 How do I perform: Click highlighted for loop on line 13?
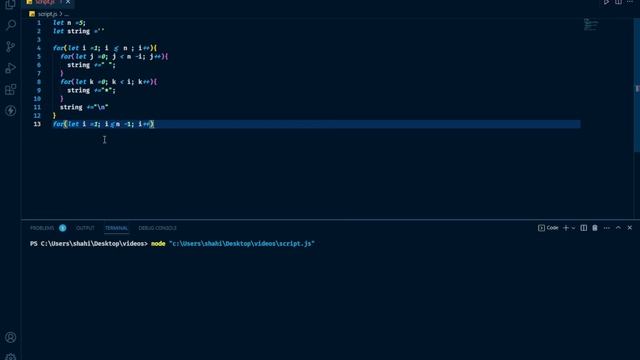(x=104, y=124)
